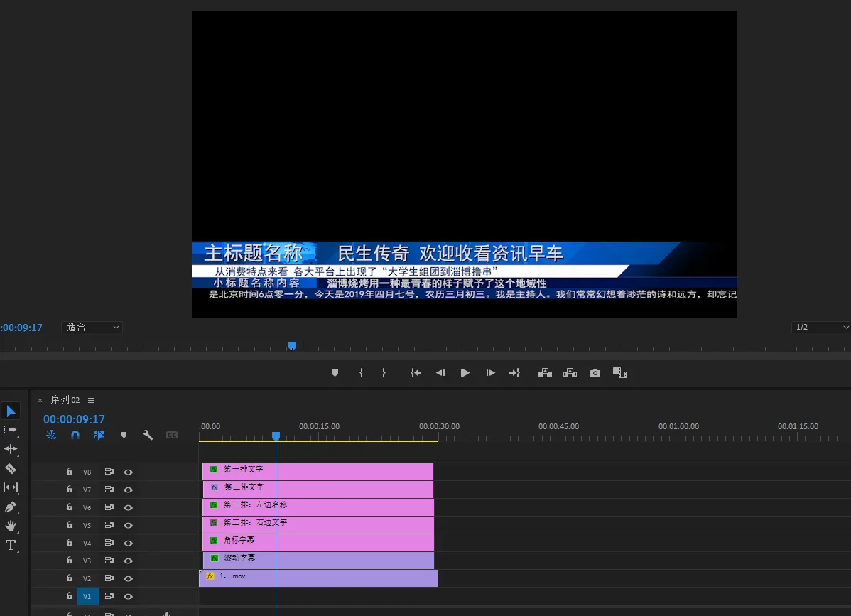This screenshot has height=616, width=851.
Task: Select the Ripple Edit tool
Action: [11, 449]
